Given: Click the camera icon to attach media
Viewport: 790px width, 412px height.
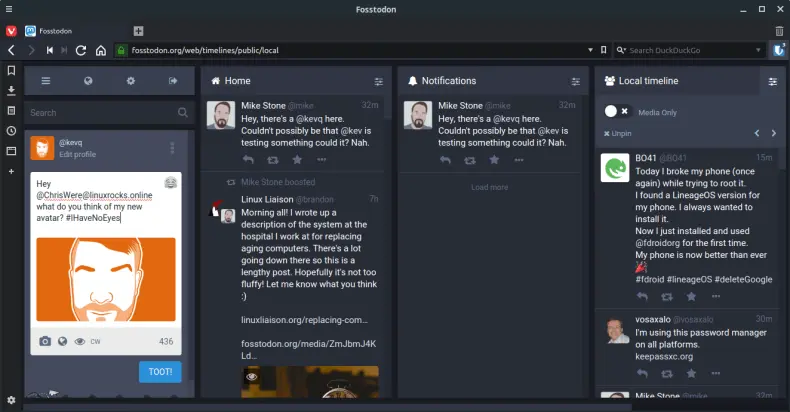Looking at the screenshot, I should click(x=45, y=341).
